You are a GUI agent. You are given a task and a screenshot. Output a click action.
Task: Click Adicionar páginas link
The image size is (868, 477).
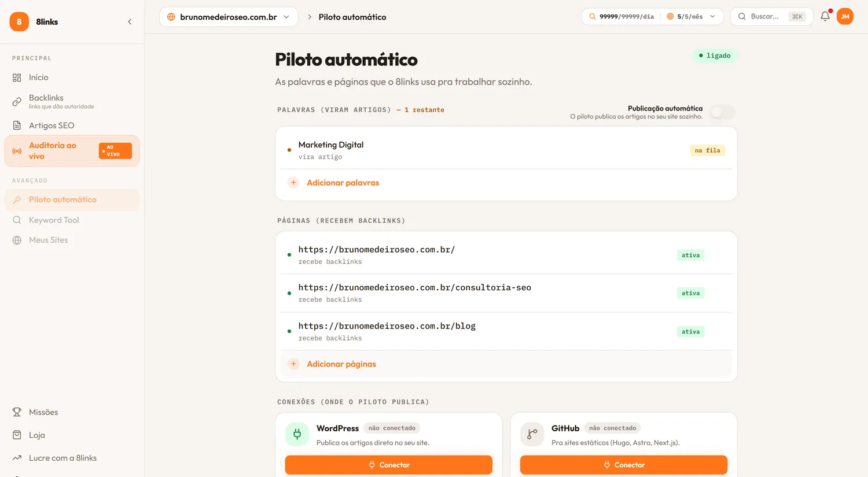[x=341, y=364]
